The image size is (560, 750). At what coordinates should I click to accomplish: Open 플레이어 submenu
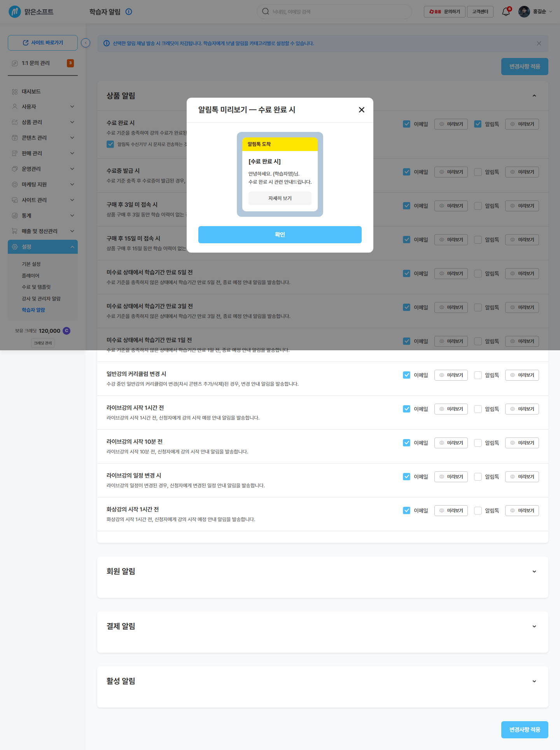(x=30, y=276)
